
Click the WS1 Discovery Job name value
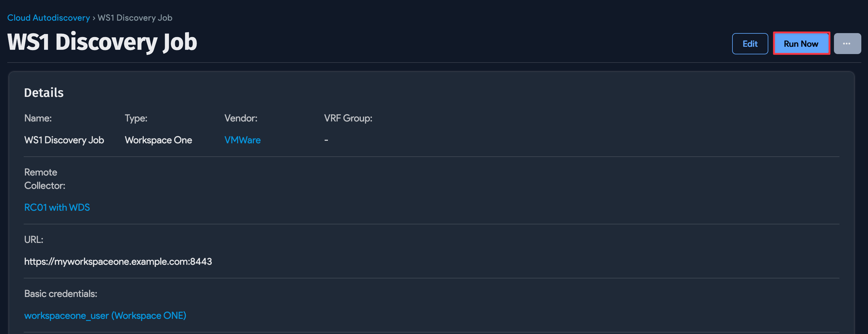(x=64, y=140)
